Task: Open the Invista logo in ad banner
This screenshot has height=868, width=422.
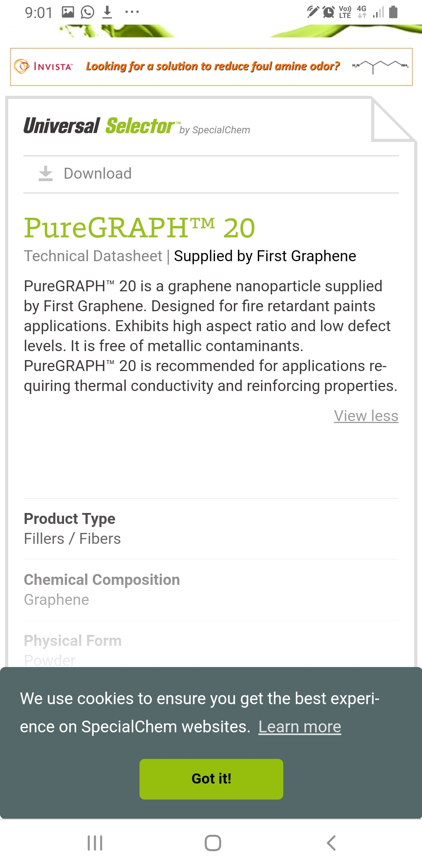Action: pyautogui.click(x=43, y=66)
